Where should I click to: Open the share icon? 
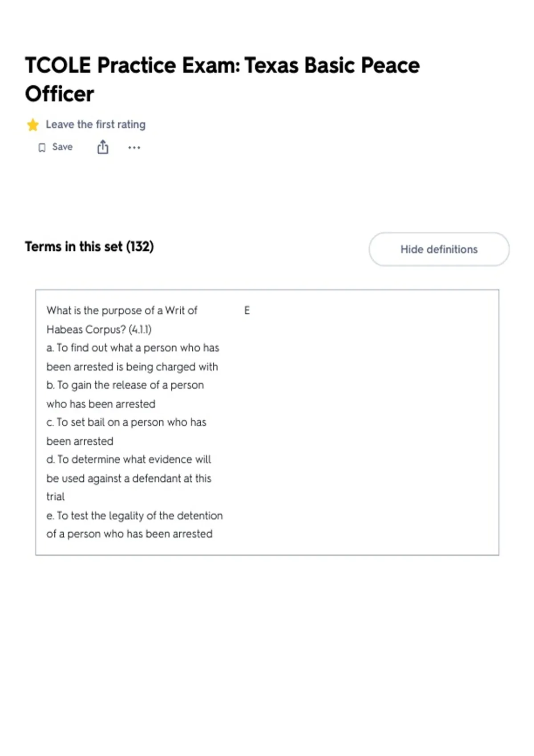[103, 147]
